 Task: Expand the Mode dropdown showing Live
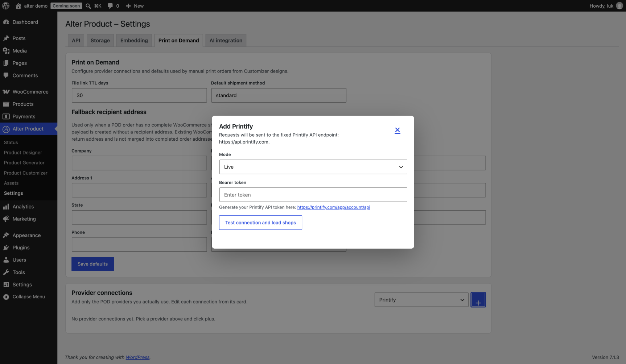click(x=313, y=167)
